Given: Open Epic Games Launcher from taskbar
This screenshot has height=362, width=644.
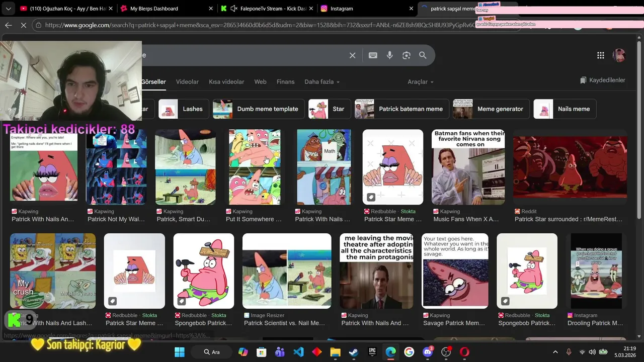Looking at the screenshot, I should (x=372, y=352).
